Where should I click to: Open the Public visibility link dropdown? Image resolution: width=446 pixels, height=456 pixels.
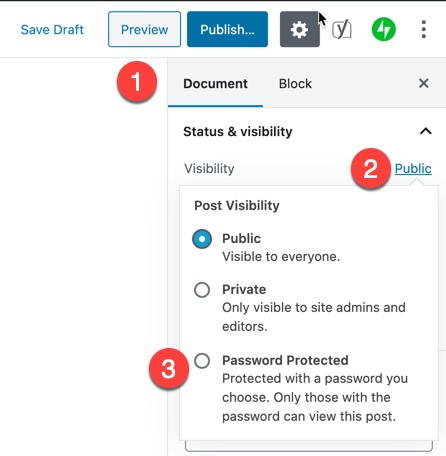413,169
